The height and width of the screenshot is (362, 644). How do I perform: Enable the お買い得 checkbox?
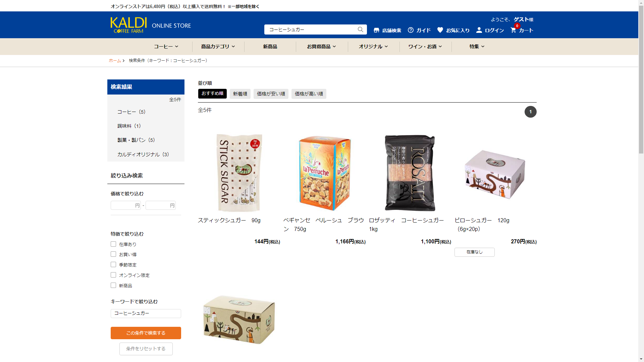pyautogui.click(x=113, y=254)
